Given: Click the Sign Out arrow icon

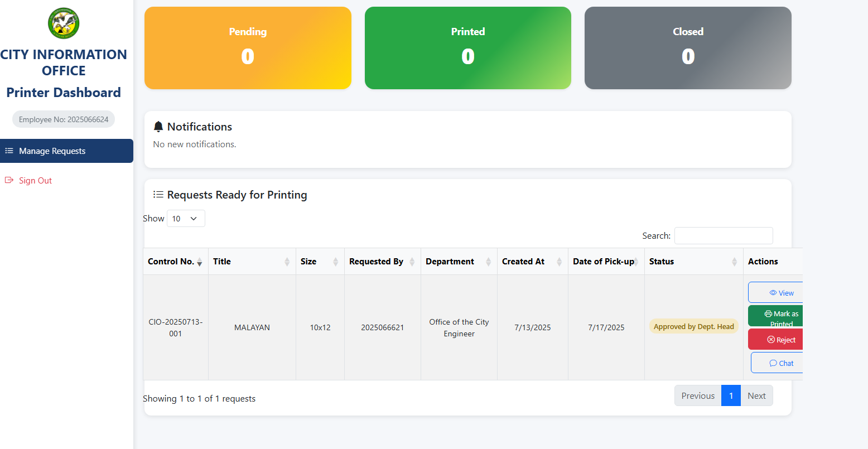Looking at the screenshot, I should (9, 180).
